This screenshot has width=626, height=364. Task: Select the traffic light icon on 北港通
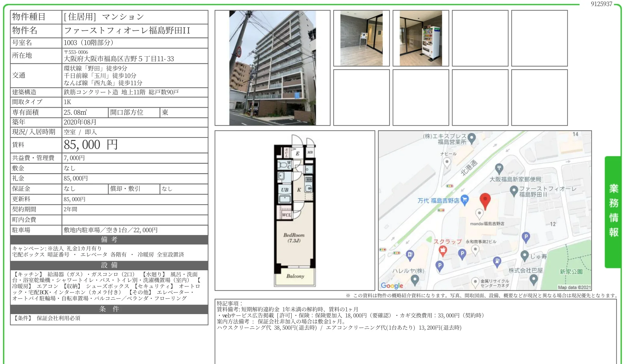click(450, 186)
